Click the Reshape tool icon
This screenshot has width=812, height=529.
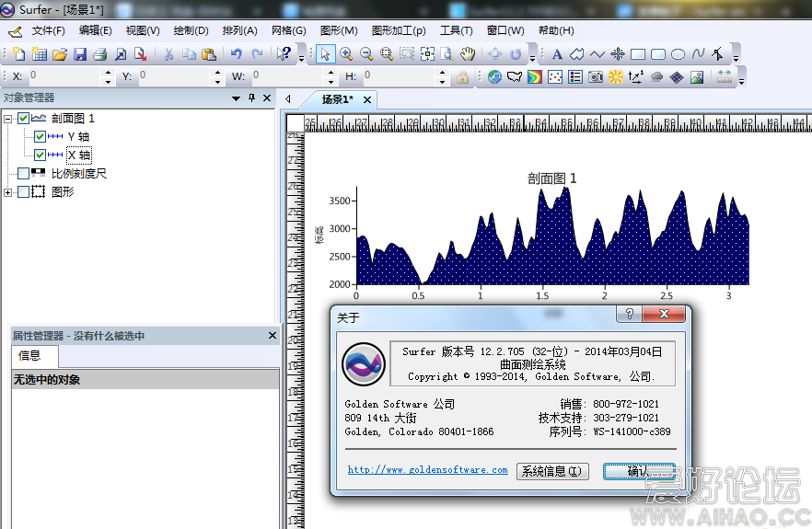click(718, 54)
